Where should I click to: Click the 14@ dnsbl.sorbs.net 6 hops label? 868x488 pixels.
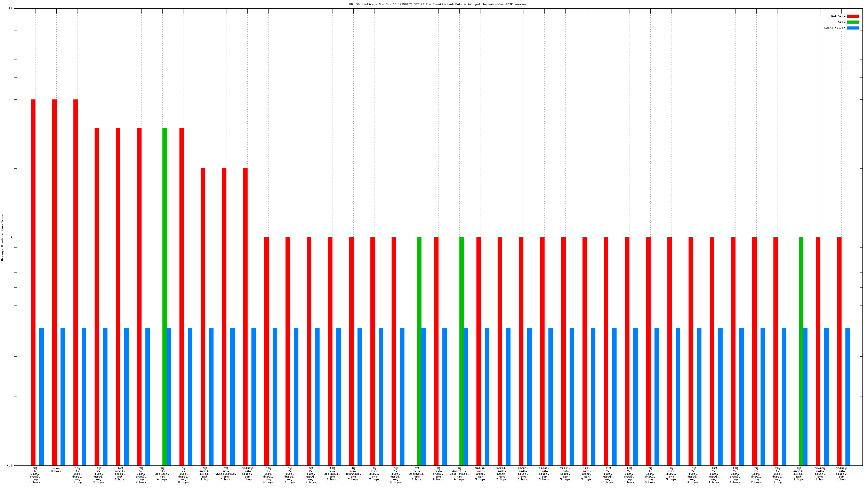click(x=120, y=474)
